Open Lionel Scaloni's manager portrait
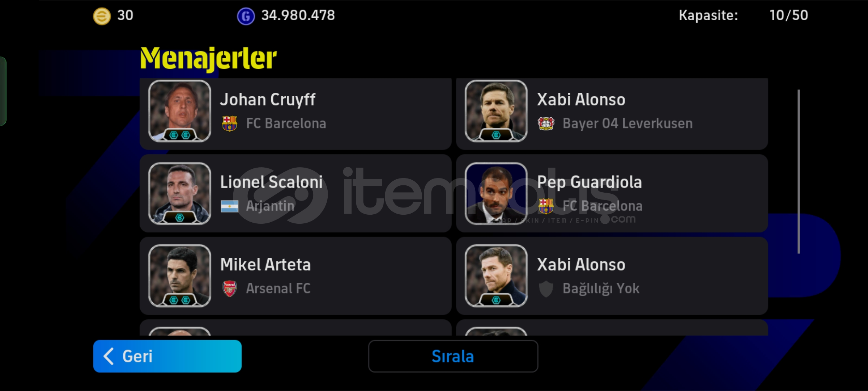The width and height of the screenshot is (868, 391). [180, 193]
